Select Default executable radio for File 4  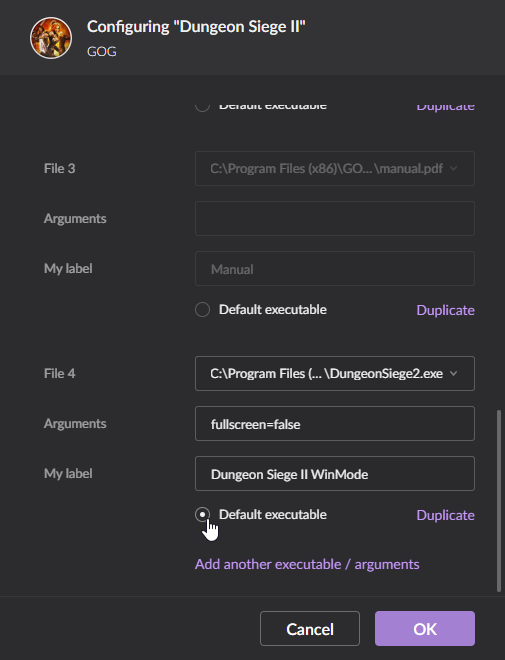click(x=202, y=514)
